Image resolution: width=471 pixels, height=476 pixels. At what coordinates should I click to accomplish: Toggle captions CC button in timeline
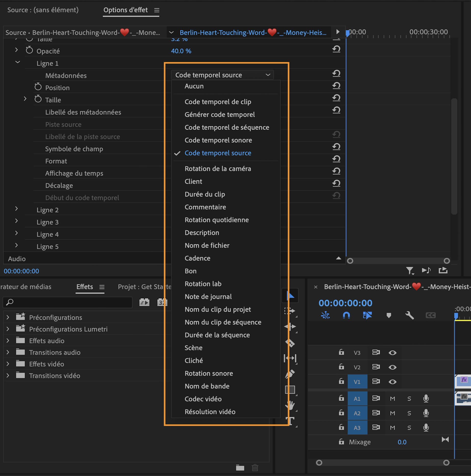coord(431,315)
